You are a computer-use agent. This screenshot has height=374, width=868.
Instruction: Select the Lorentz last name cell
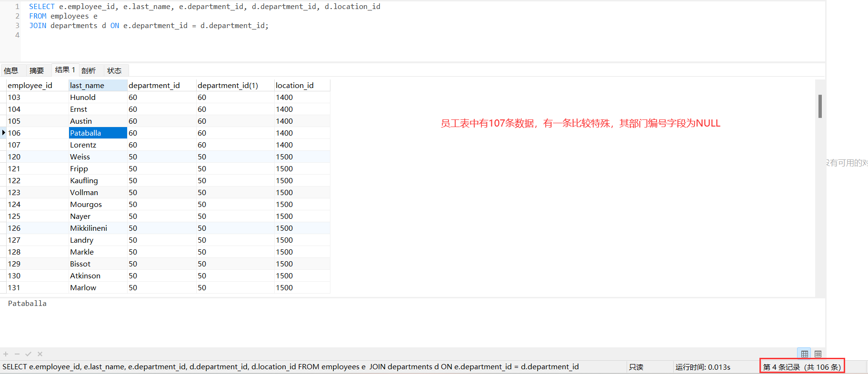click(98, 145)
